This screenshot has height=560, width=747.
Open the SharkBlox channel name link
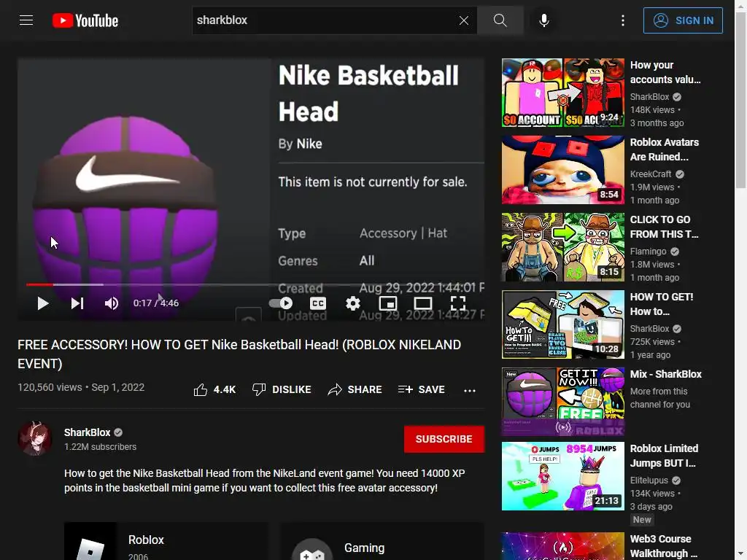(x=88, y=432)
